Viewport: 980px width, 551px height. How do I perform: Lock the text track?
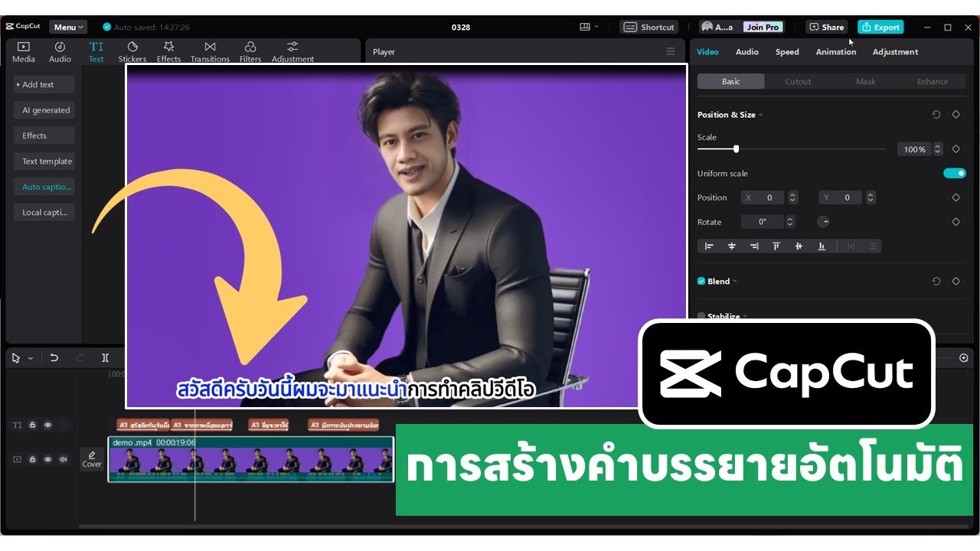(33, 425)
